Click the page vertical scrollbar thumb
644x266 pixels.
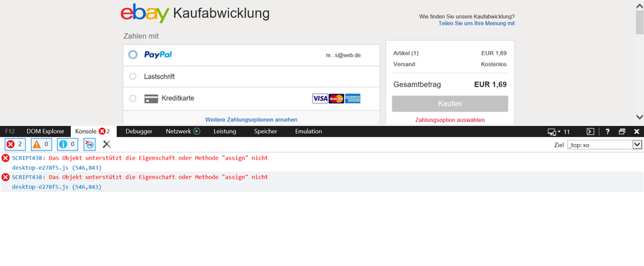[639, 22]
